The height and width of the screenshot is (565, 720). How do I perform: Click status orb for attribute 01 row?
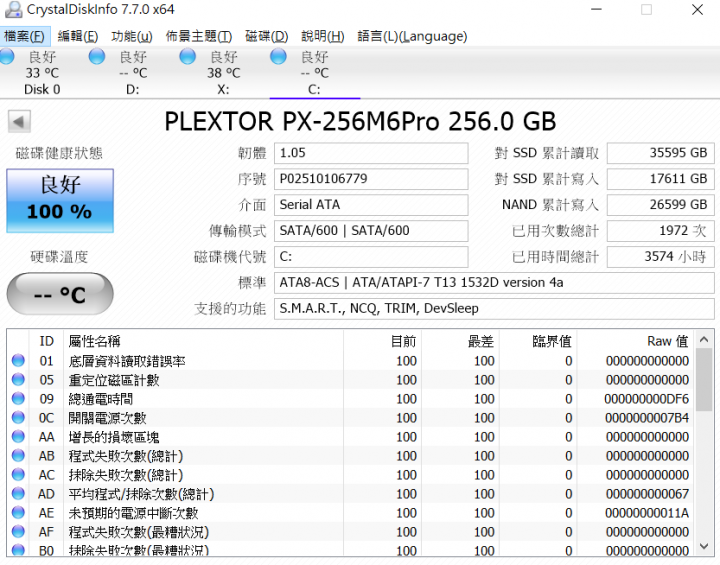pyautogui.click(x=18, y=361)
